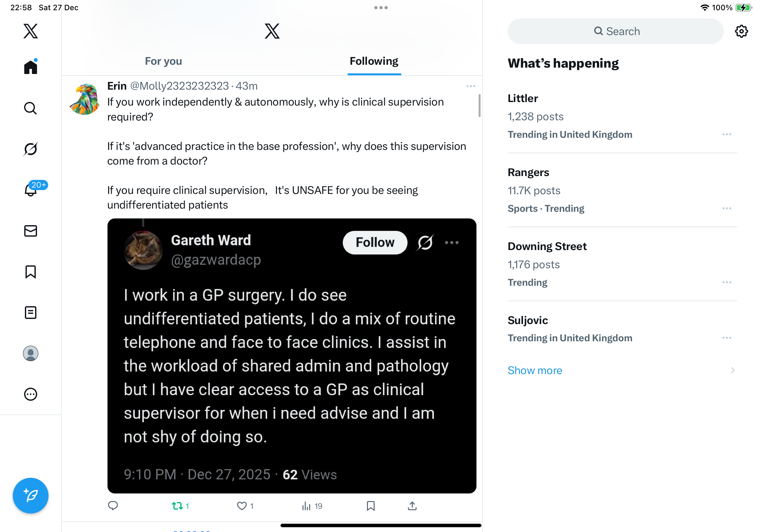Switch to the For you tab

click(163, 61)
